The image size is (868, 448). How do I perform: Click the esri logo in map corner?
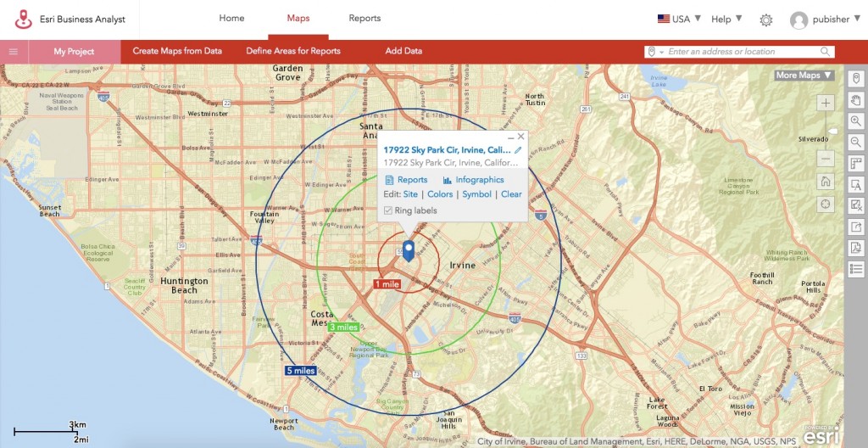coord(821,435)
